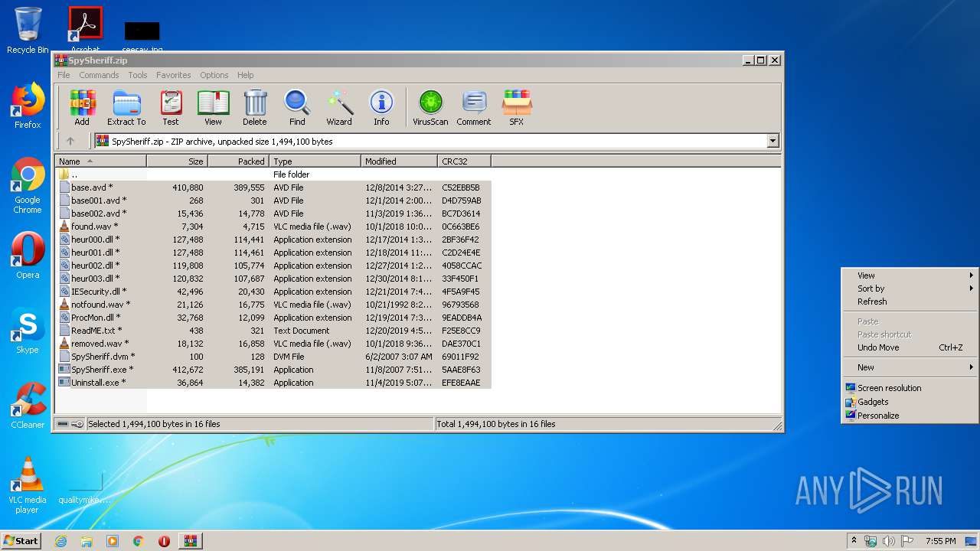980x551 pixels.
Task: Choose Refresh in the context menu
Action: coord(910,302)
